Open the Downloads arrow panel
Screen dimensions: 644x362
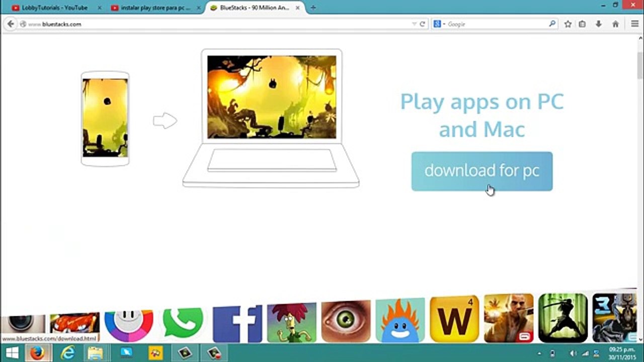[x=599, y=24]
